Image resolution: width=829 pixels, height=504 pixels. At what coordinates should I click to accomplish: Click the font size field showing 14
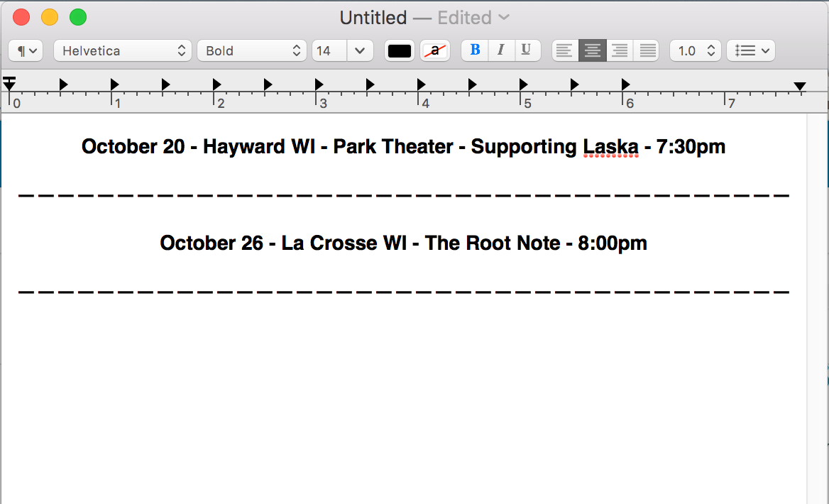329,50
